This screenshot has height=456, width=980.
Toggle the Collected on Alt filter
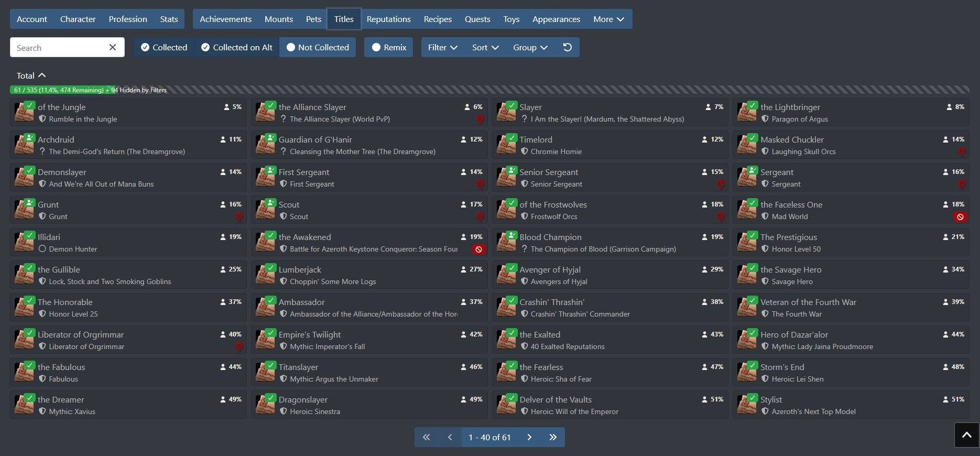(x=236, y=47)
